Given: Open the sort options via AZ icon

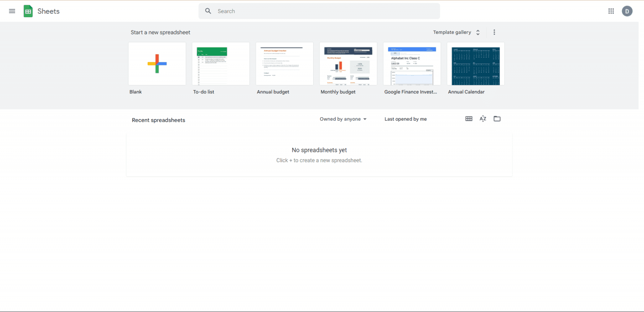Looking at the screenshot, I should tap(483, 119).
